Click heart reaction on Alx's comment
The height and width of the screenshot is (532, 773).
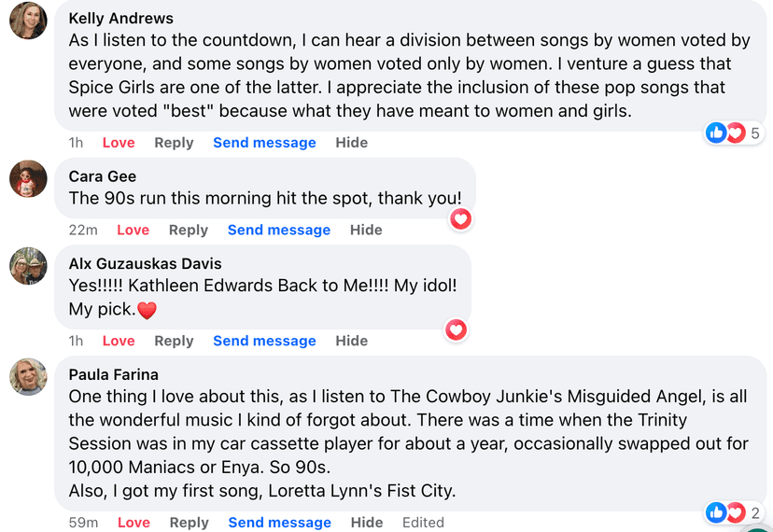point(456,329)
